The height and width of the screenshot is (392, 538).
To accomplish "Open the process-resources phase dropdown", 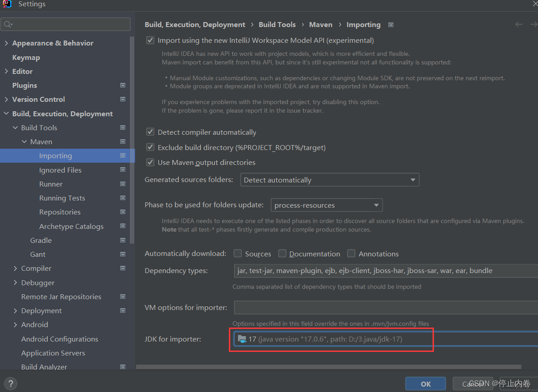I will point(327,205).
